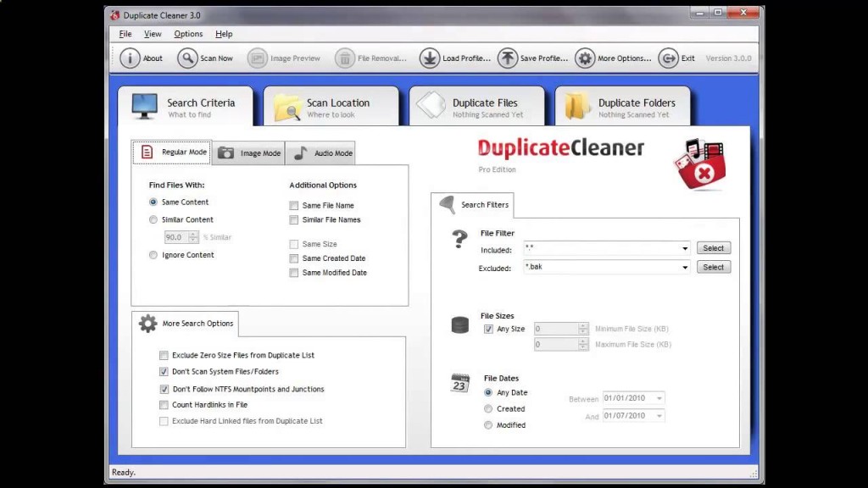Select the Ignore Content radio button
Screen dimensions: 868x488
153,255
